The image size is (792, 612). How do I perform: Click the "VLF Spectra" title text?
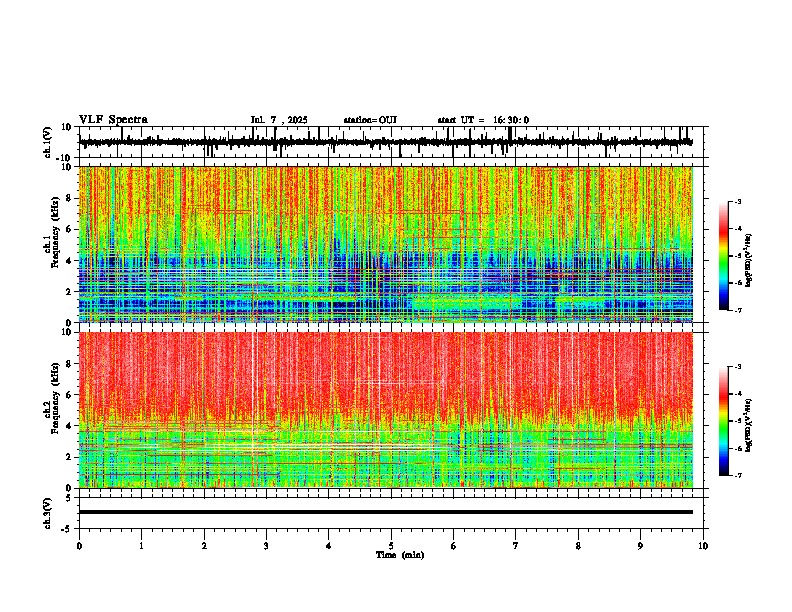(x=113, y=120)
